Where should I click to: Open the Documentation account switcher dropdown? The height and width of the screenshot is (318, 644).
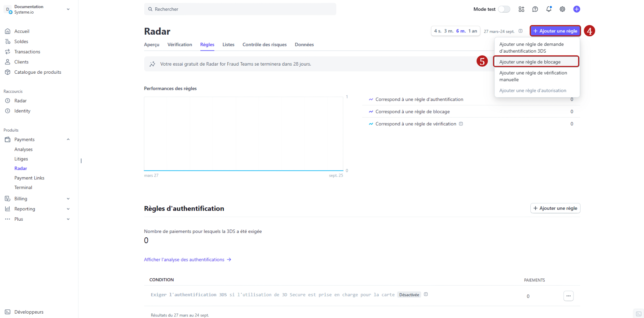point(37,9)
